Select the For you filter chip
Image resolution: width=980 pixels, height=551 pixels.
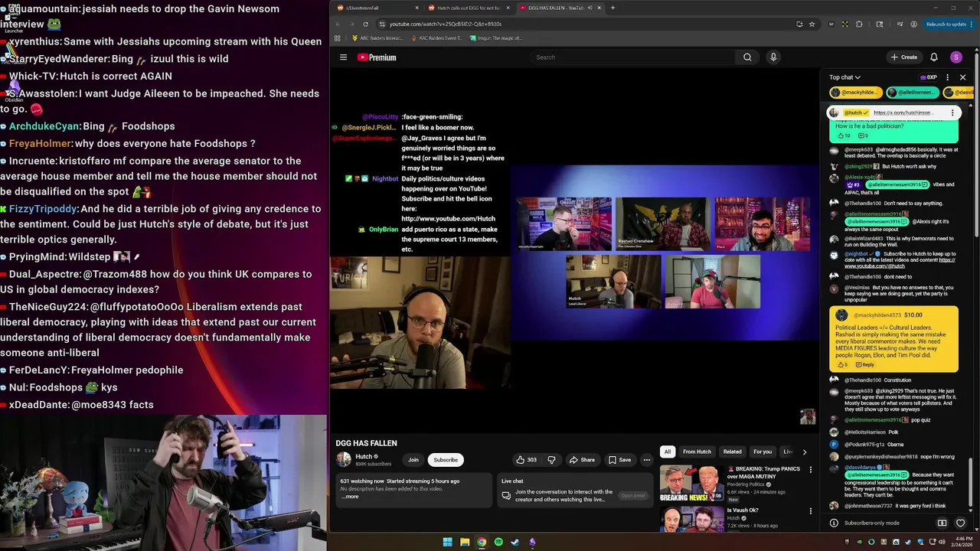coord(763,452)
